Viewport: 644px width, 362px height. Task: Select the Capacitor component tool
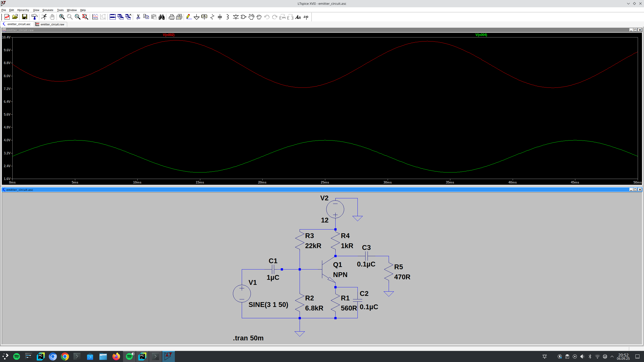point(220,17)
